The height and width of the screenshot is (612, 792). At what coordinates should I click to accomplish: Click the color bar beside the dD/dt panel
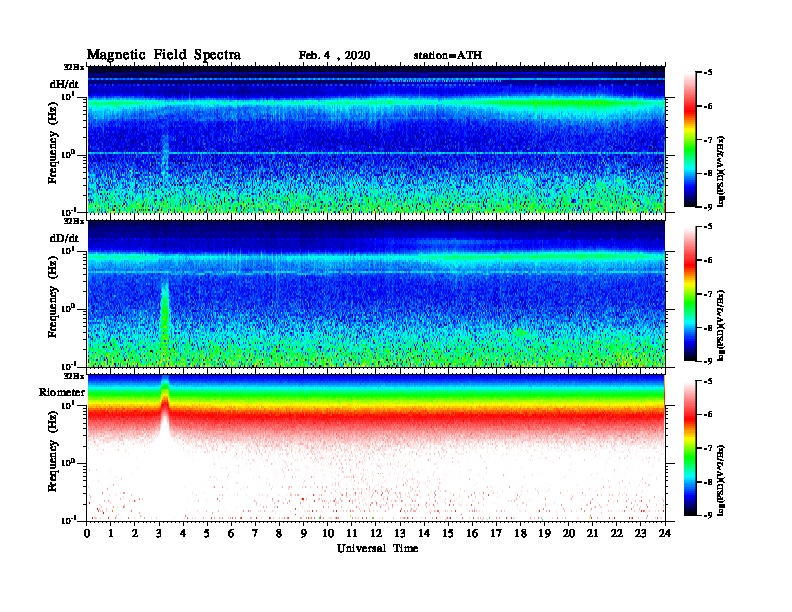[690, 293]
